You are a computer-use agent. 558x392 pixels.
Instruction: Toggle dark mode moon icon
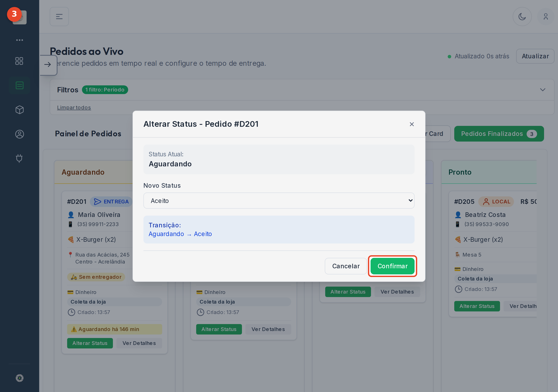coord(522,17)
